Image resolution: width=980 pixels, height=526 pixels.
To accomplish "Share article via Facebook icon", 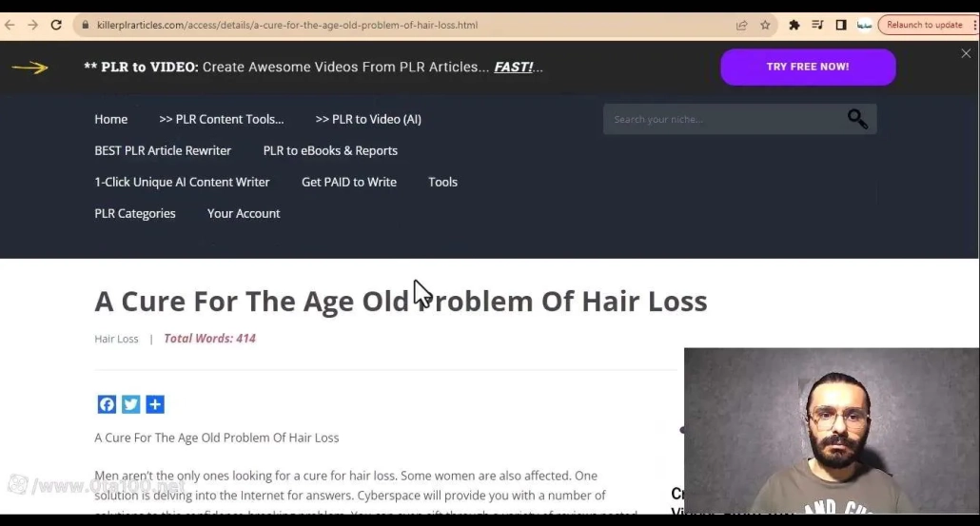I will 107,404.
